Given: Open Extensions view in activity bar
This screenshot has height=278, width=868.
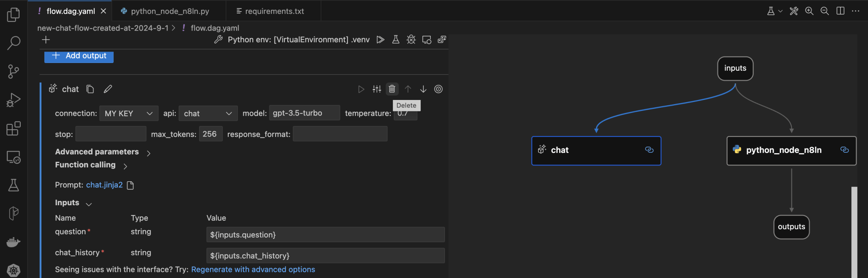Looking at the screenshot, I should tap(13, 128).
